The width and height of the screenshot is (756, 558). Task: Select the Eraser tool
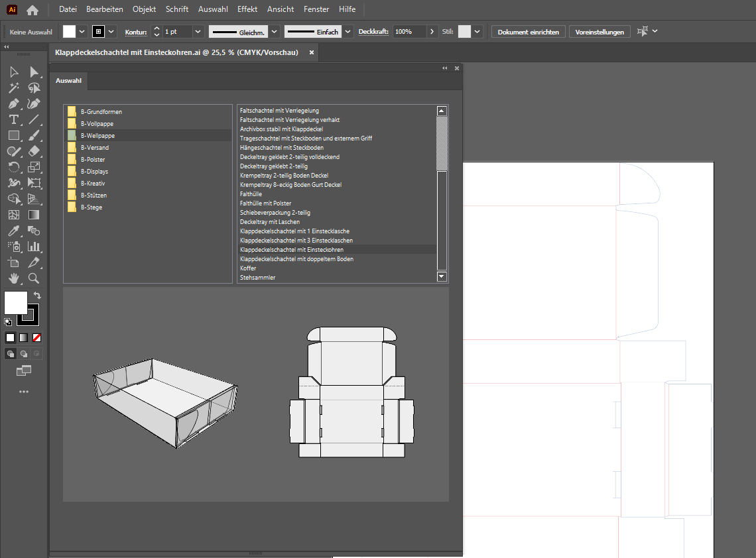pyautogui.click(x=34, y=151)
